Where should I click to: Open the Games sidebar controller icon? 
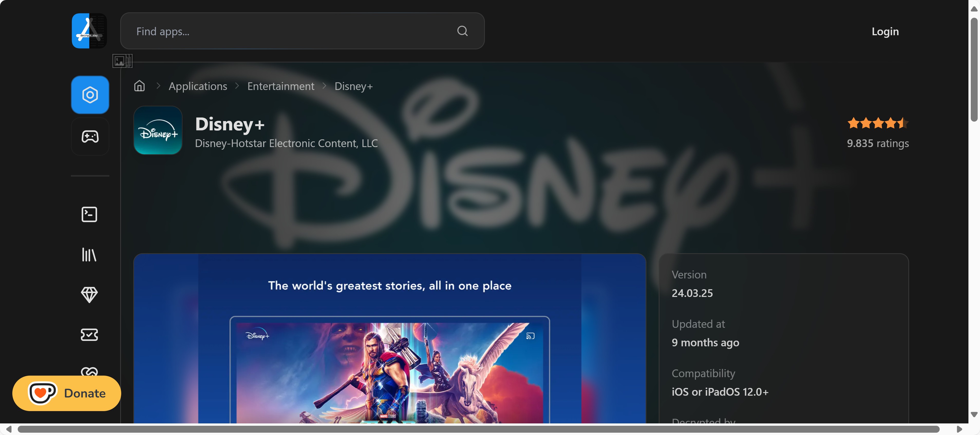coord(90,136)
